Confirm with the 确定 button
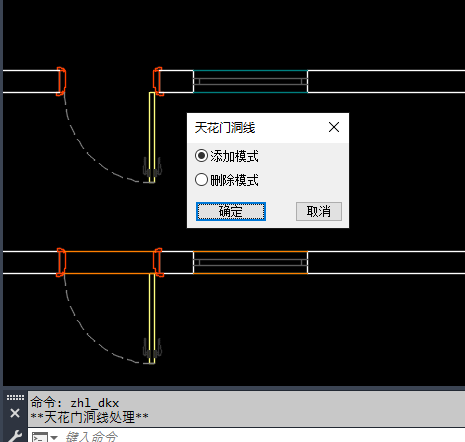465x442 pixels. tap(231, 211)
